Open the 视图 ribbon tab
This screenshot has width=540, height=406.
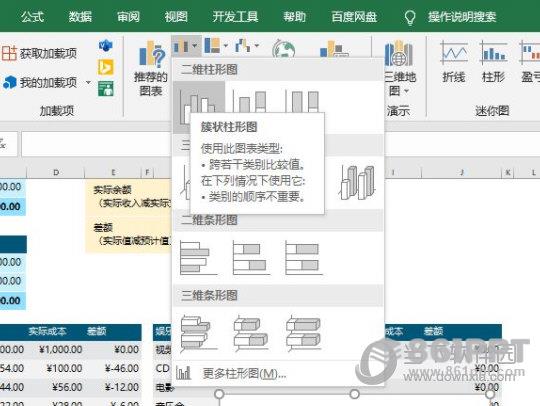(176, 16)
